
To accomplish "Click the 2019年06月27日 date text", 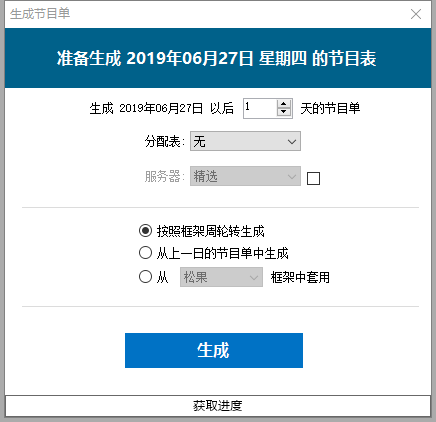I will (161, 108).
